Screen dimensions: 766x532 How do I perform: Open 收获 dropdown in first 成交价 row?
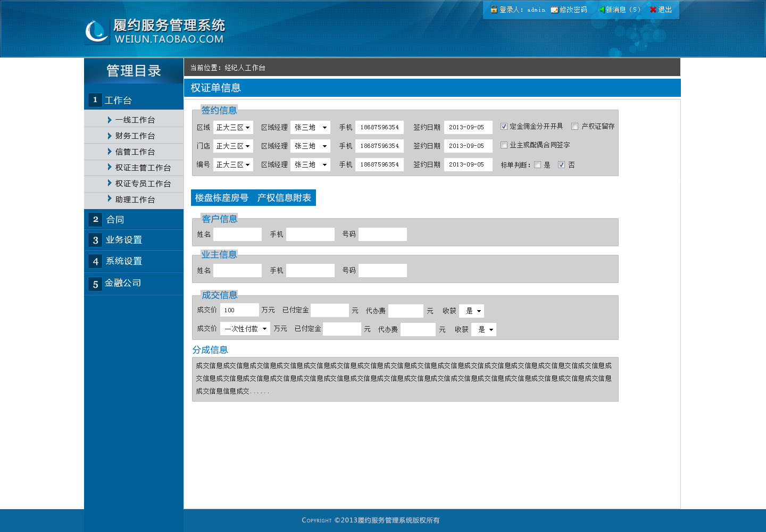click(x=471, y=311)
